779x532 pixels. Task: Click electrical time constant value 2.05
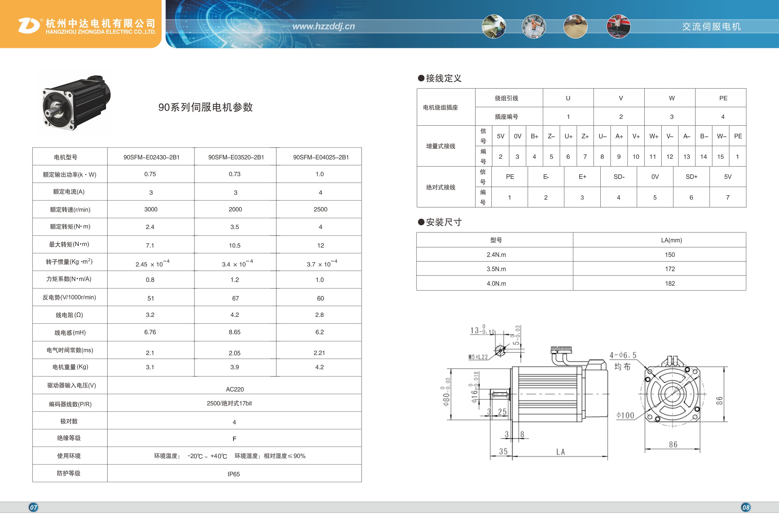click(x=235, y=353)
